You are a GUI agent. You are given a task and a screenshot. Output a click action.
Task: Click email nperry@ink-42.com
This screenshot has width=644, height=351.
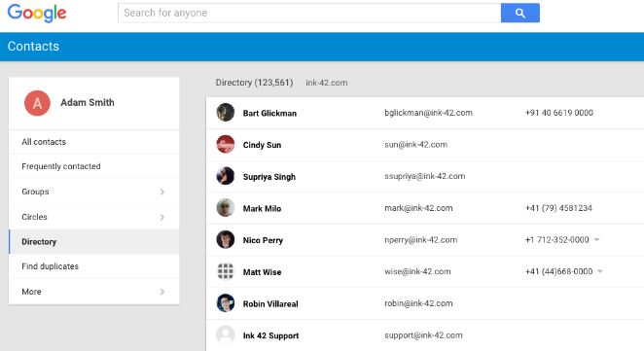pyautogui.click(x=420, y=240)
